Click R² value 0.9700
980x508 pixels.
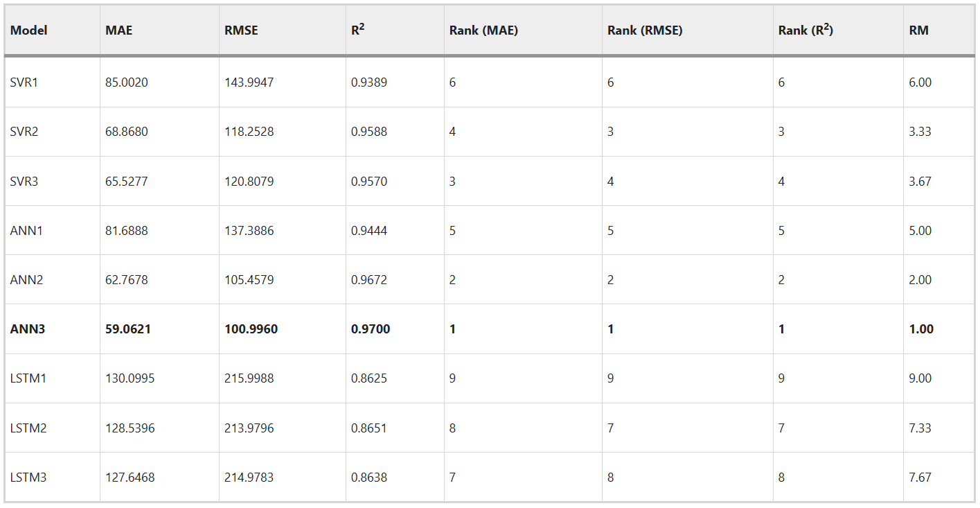tap(371, 329)
